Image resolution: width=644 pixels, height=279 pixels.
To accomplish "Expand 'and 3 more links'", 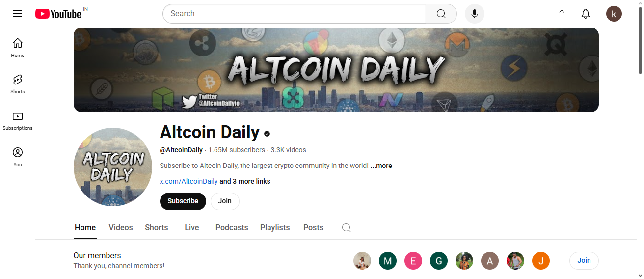I will point(245,181).
